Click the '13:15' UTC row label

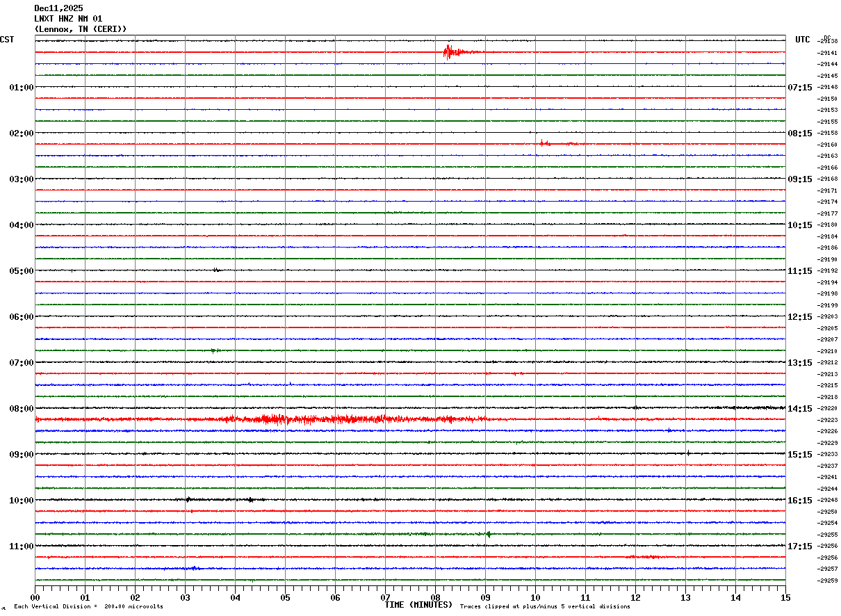[800, 363]
